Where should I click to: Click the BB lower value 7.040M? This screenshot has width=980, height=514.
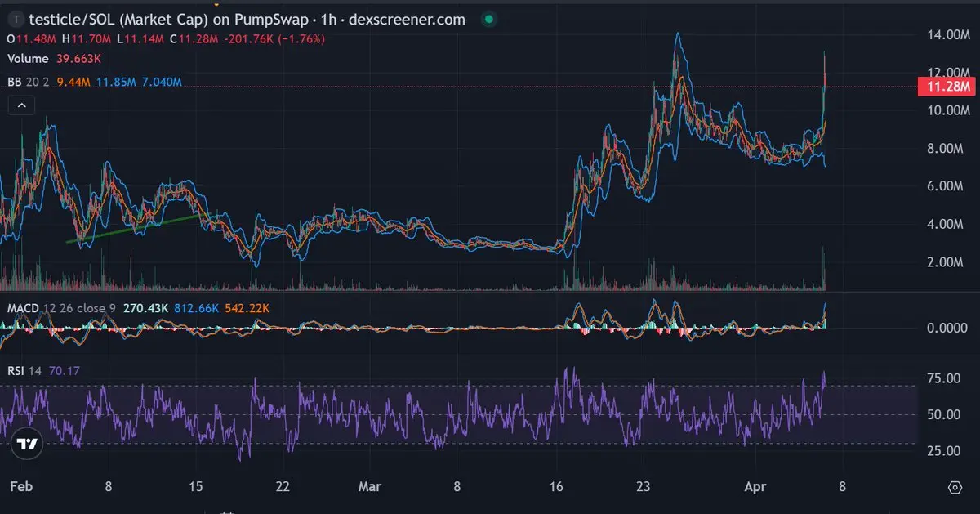(x=161, y=83)
